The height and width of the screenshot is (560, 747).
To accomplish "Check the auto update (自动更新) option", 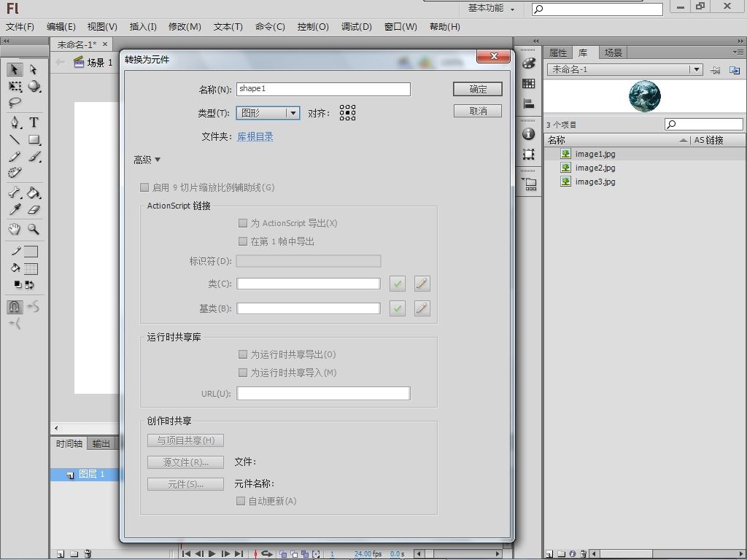I will [x=241, y=500].
